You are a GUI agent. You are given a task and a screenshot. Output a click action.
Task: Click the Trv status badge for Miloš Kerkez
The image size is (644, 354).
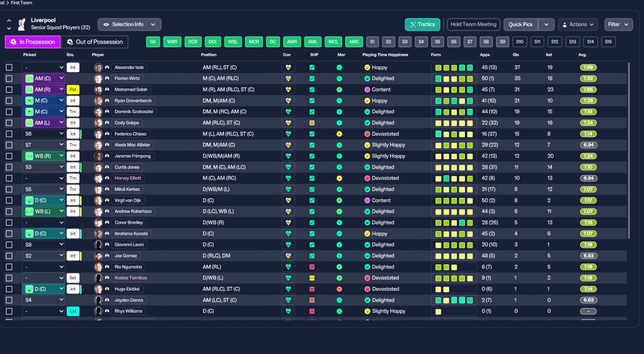tap(73, 189)
